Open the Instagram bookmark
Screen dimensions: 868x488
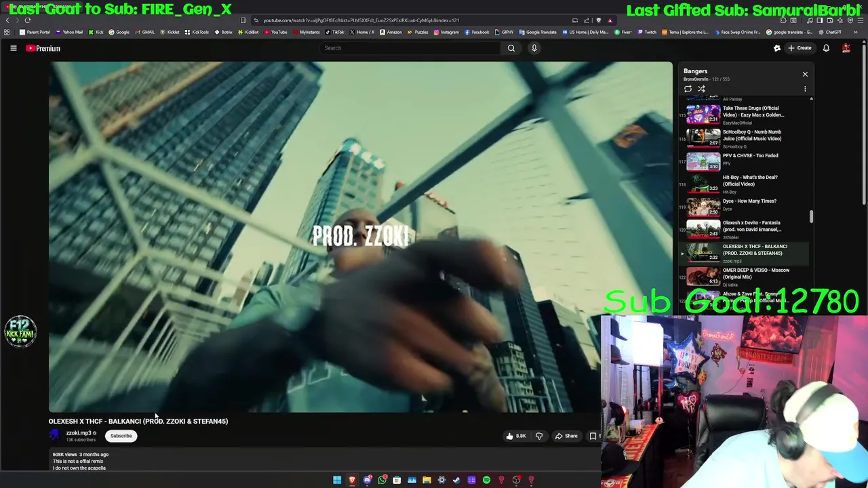point(446,32)
